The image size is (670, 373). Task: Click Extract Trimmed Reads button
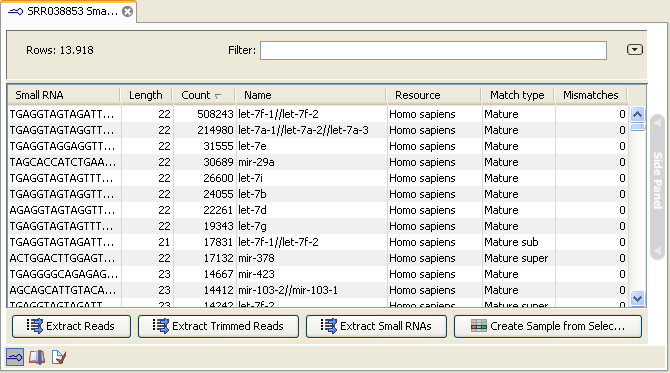[x=218, y=326]
